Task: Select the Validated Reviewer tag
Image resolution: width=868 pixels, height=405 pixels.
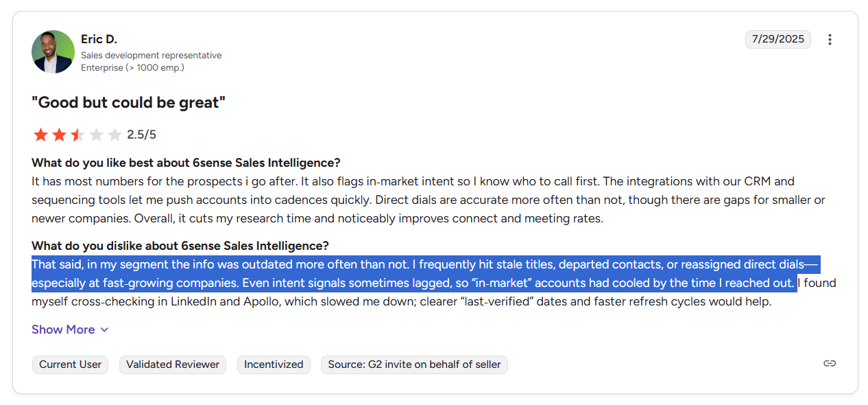Action: [173, 364]
